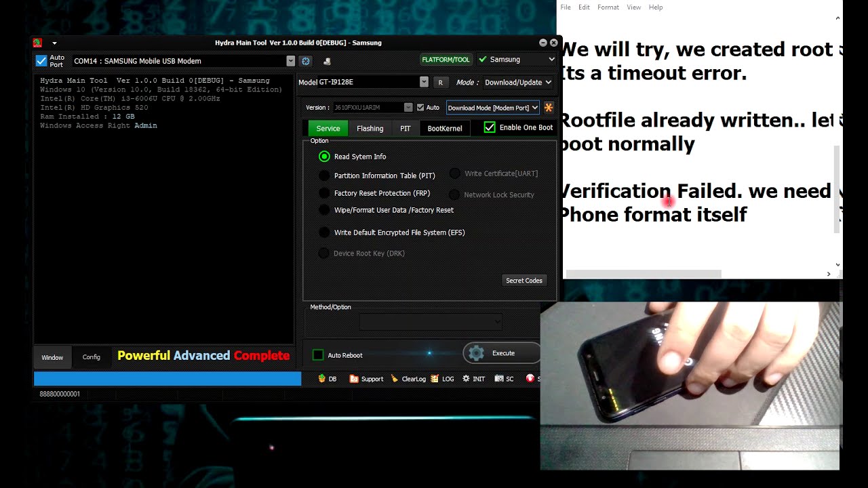Image resolution: width=868 pixels, height=488 pixels.
Task: Click the red circular icon after SC
Action: click(x=530, y=379)
